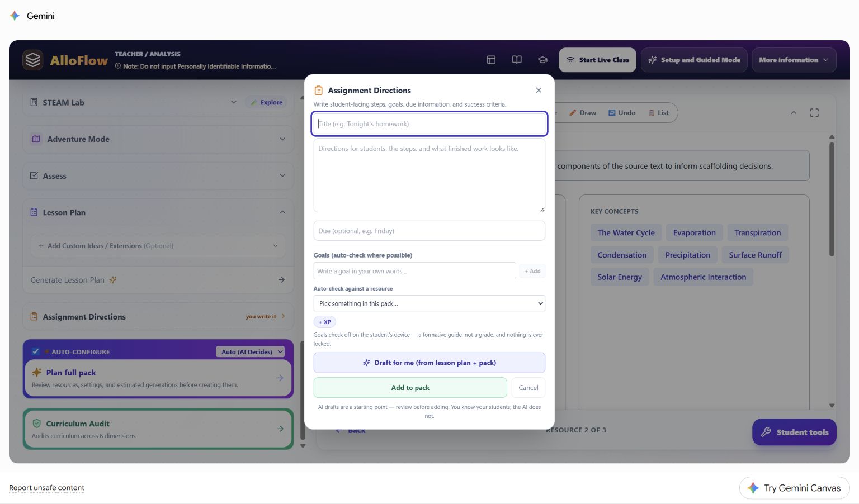Cancel the assignment directions dialog
The height and width of the screenshot is (504, 859).
point(528,387)
